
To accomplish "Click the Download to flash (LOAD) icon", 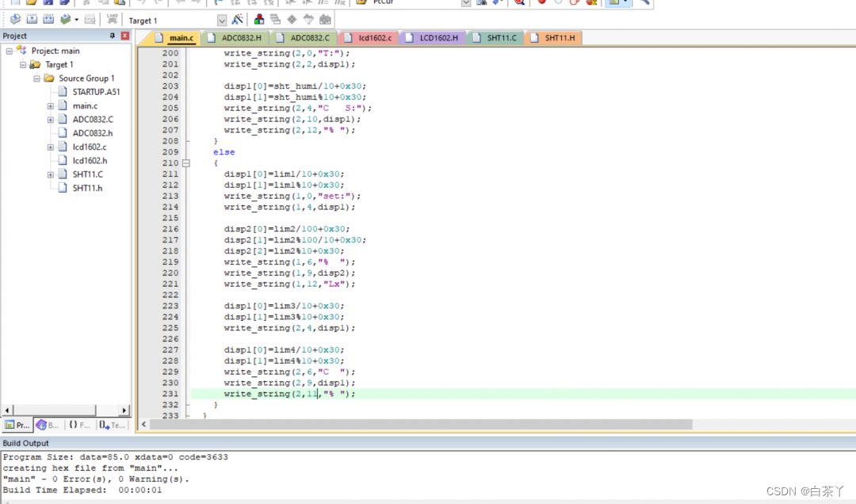I will (112, 20).
